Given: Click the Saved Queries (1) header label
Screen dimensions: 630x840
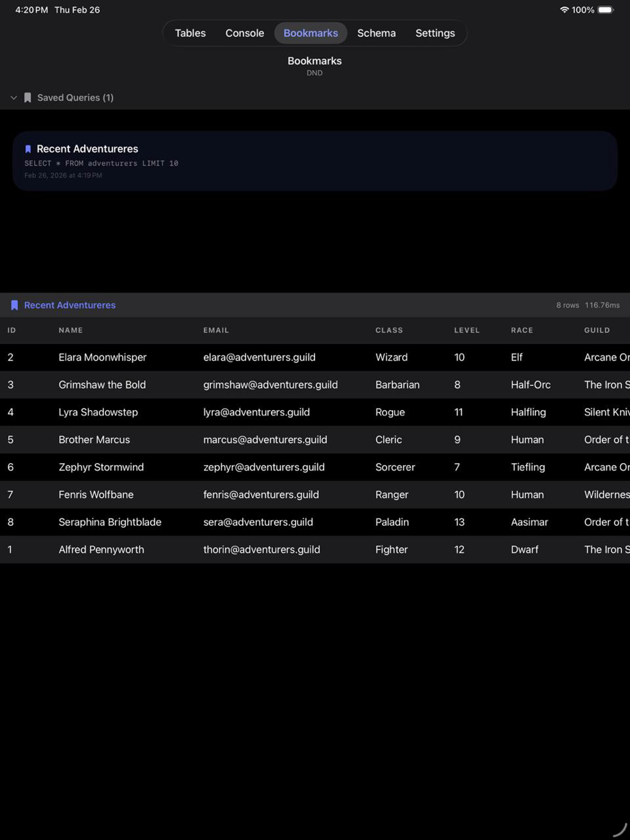Looking at the screenshot, I should tap(75, 98).
